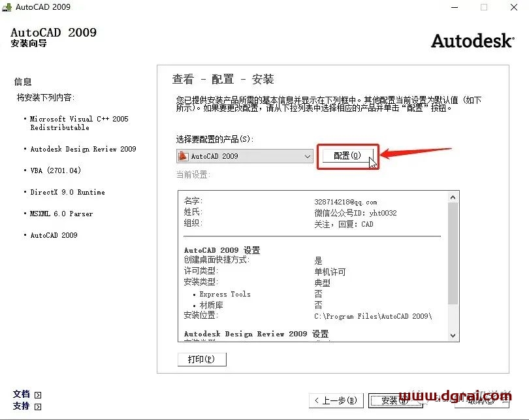529x420 pixels.
Task: Click install path C:\Program Files\AutoCAD 2009\
Action: (373, 316)
